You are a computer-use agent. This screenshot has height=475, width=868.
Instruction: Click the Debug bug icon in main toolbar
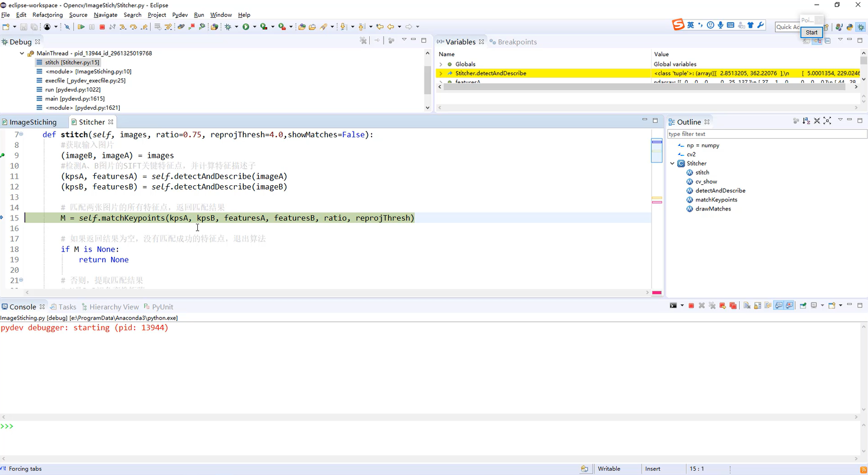(x=228, y=27)
